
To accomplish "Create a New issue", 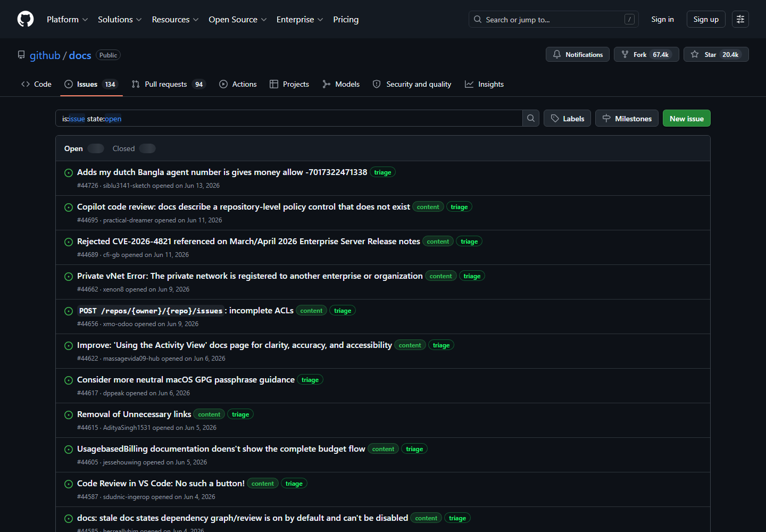I will pos(687,118).
